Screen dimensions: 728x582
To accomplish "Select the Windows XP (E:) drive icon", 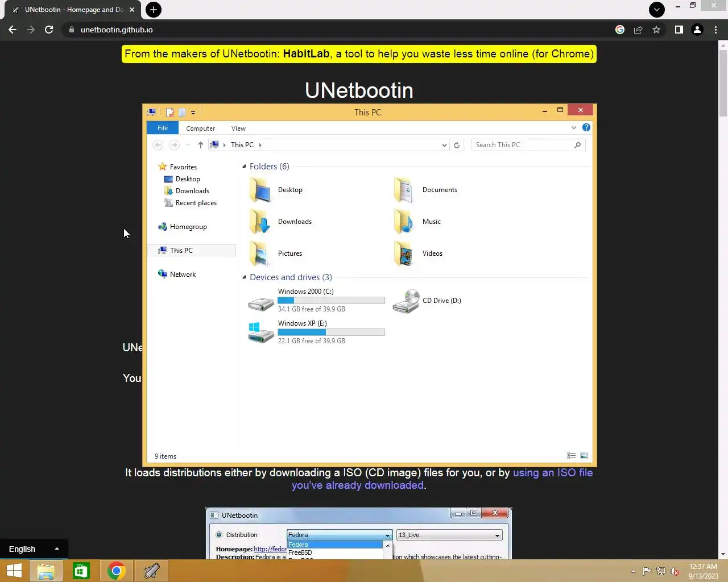I will pyautogui.click(x=261, y=332).
